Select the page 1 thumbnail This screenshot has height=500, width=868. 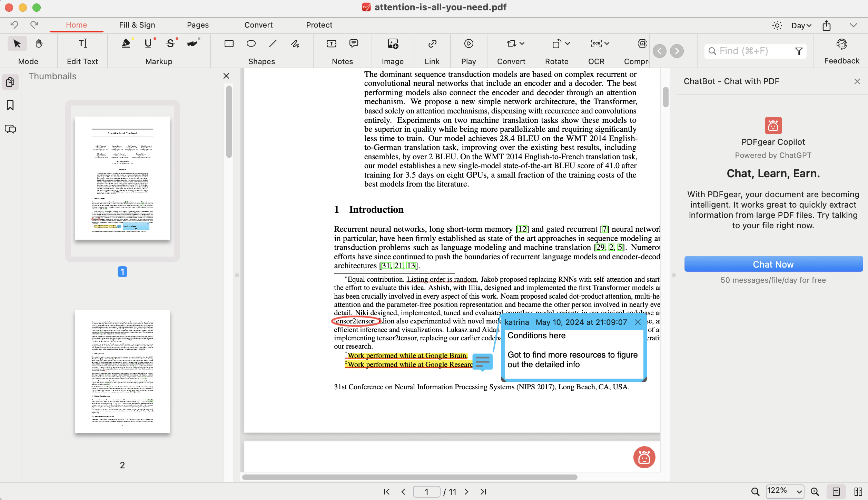coord(122,178)
